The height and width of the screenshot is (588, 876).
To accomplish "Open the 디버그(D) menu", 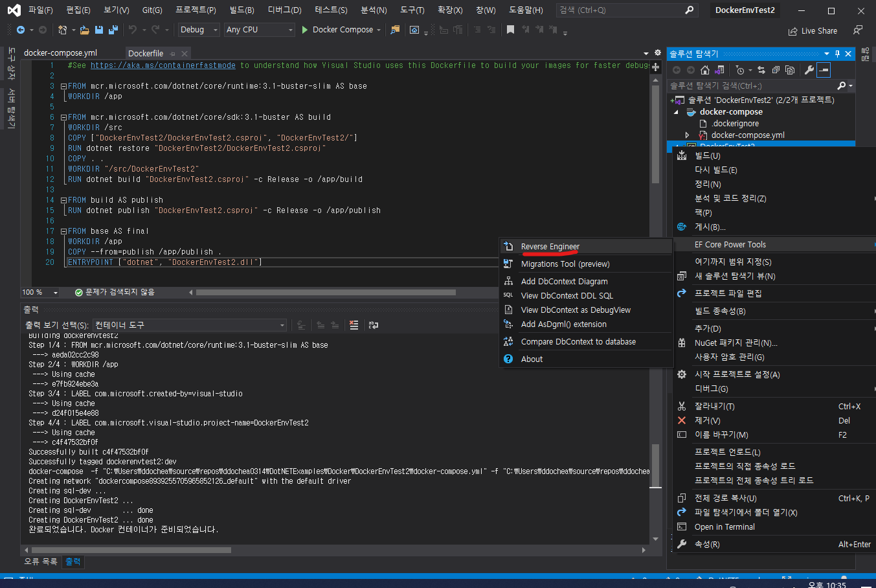I will pyautogui.click(x=285, y=10).
